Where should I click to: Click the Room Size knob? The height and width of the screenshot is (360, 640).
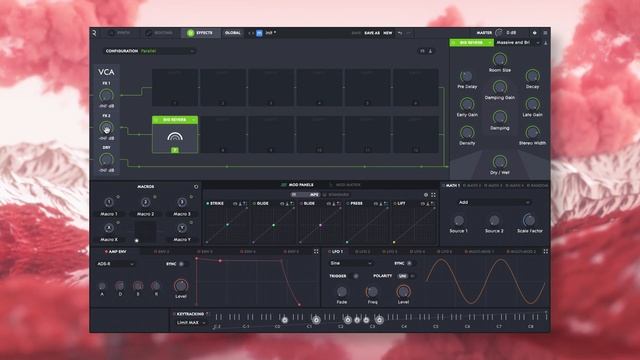500,60
